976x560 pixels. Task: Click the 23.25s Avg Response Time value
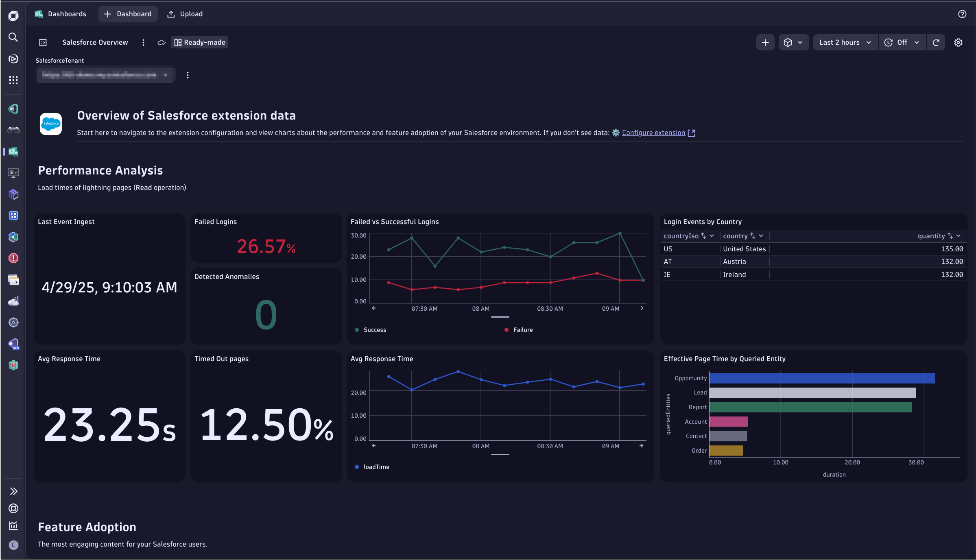(110, 425)
